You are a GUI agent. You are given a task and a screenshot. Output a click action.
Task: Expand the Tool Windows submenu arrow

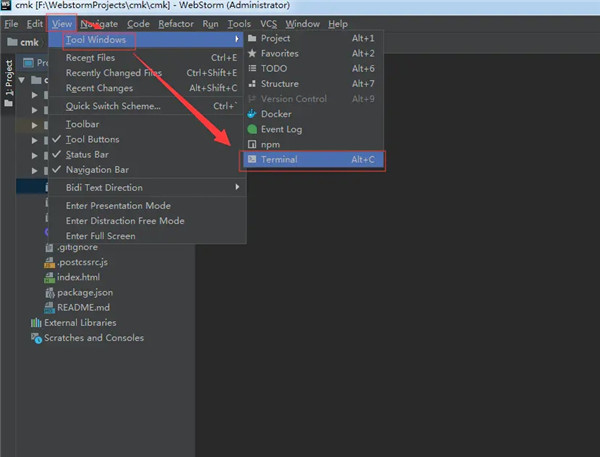point(237,39)
